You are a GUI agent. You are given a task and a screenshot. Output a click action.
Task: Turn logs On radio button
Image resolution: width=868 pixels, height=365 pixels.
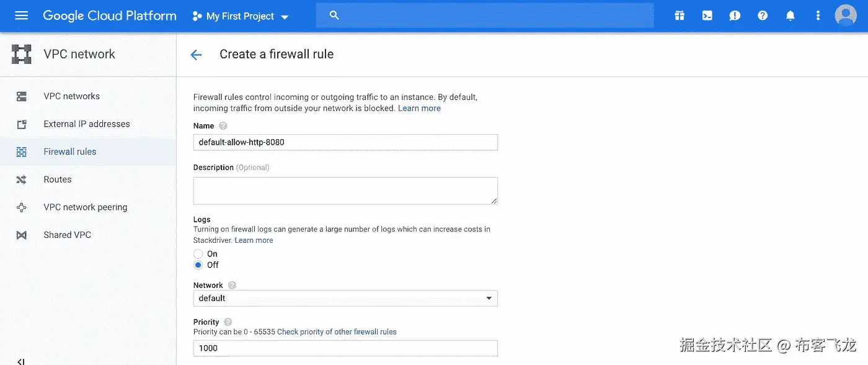(198, 254)
